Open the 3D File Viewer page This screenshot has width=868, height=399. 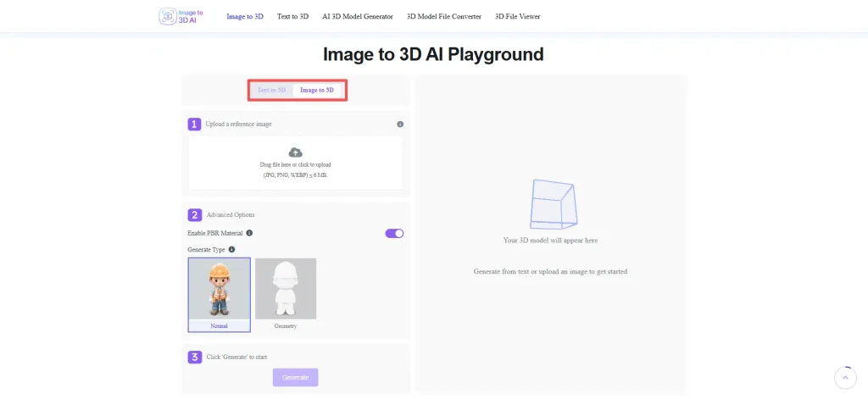tap(518, 17)
